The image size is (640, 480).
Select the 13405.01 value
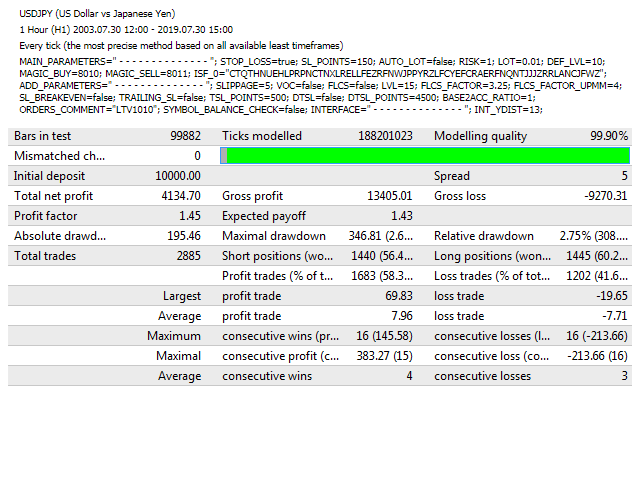[x=390, y=196]
